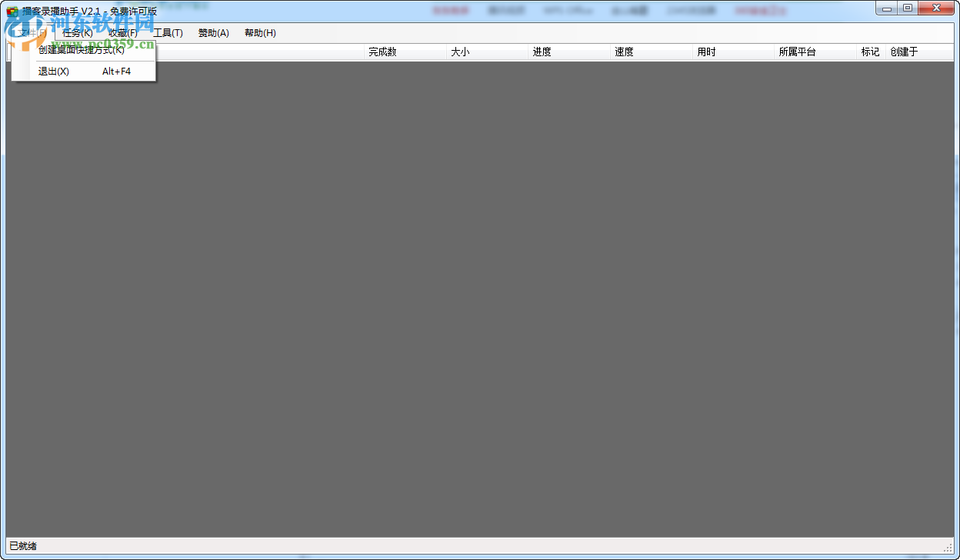The height and width of the screenshot is (560, 960).
Task: Open the 工具(T) menu
Action: pos(168,32)
